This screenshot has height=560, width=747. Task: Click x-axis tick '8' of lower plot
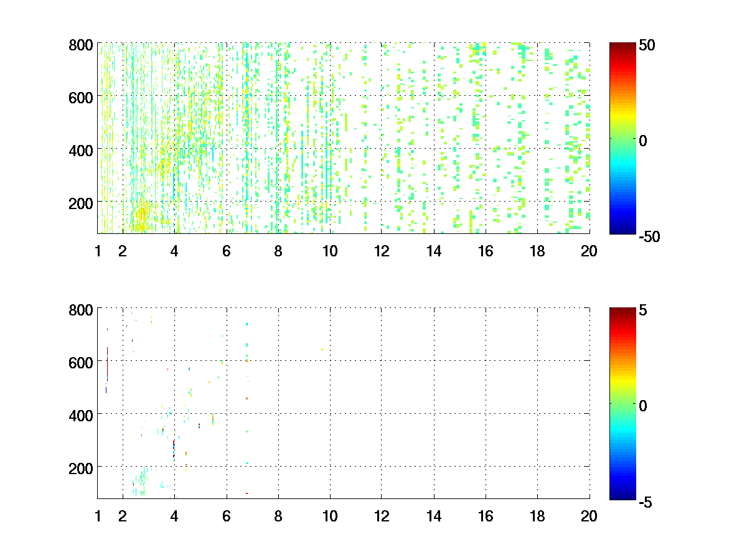click(x=278, y=516)
